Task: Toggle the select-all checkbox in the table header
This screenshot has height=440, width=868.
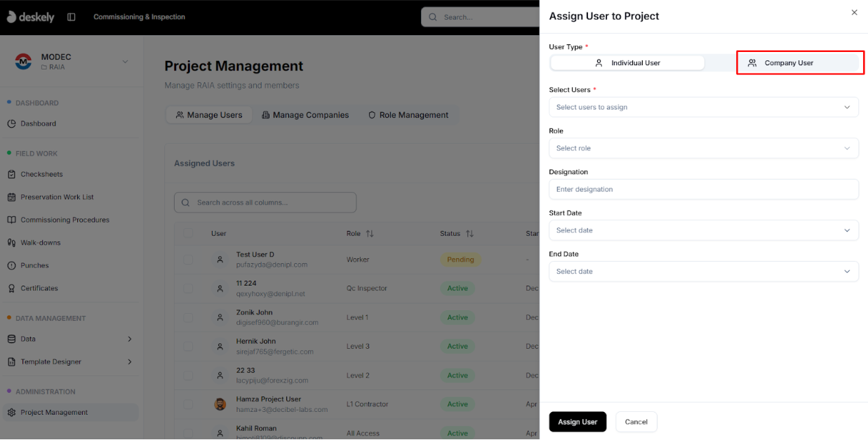Action: click(188, 233)
